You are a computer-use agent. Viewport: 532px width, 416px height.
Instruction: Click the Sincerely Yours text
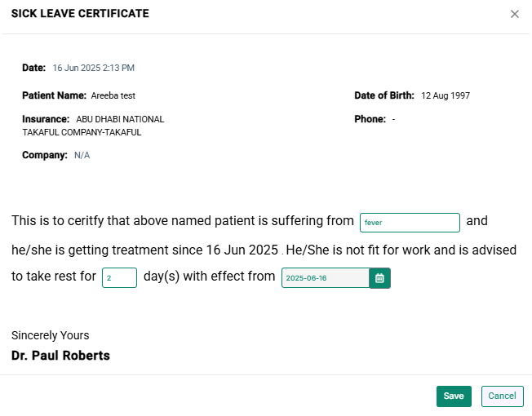click(x=51, y=335)
